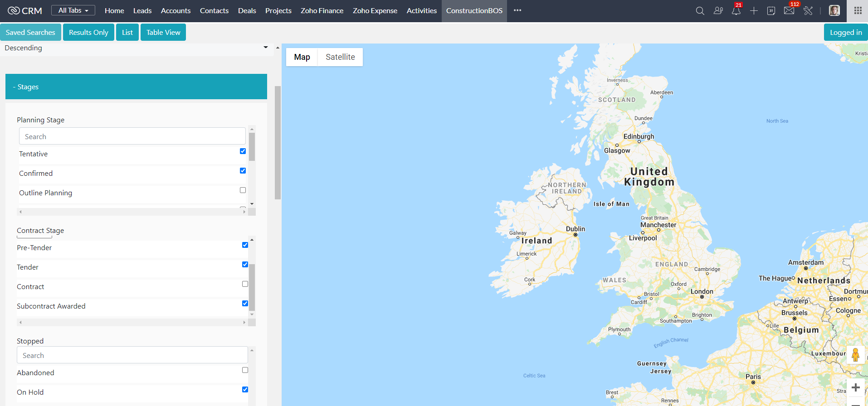Open the calendar icon in top bar
Viewport: 868px width, 406px height.
(x=771, y=10)
